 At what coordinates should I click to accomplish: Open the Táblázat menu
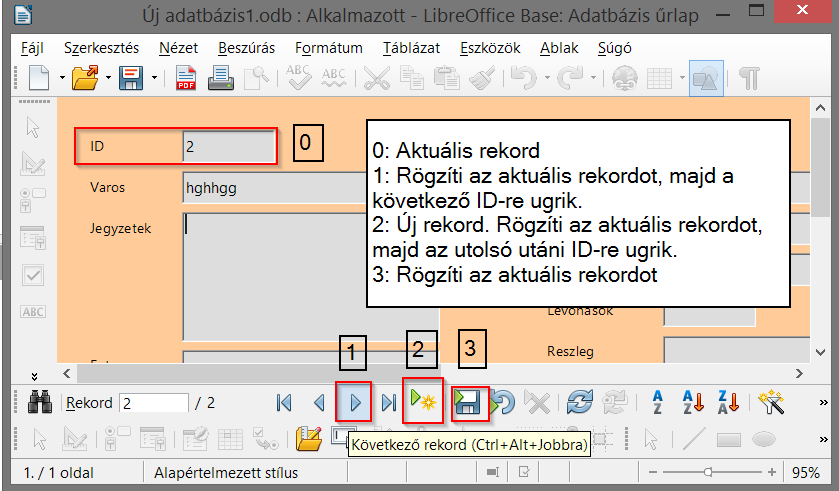pos(411,48)
